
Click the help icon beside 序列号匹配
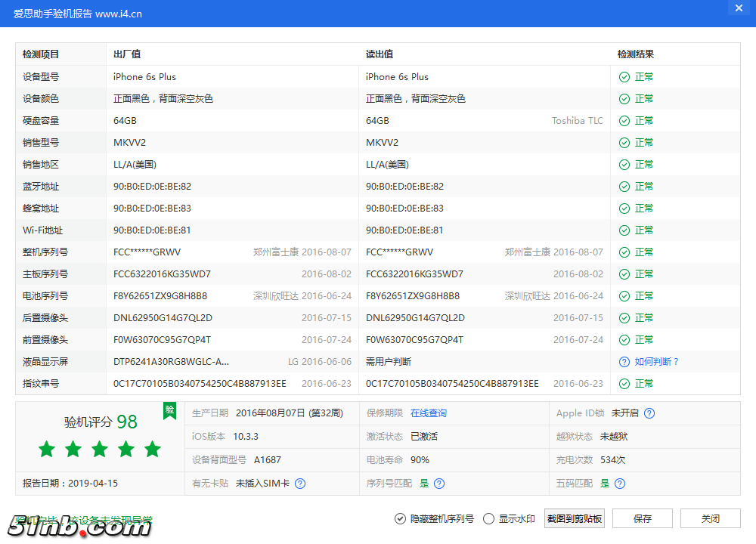coord(439,484)
